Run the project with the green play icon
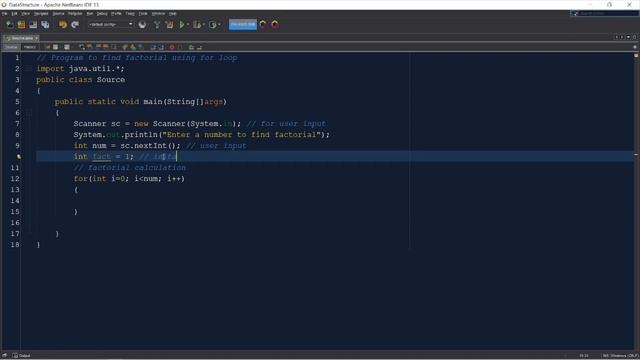 point(182,25)
